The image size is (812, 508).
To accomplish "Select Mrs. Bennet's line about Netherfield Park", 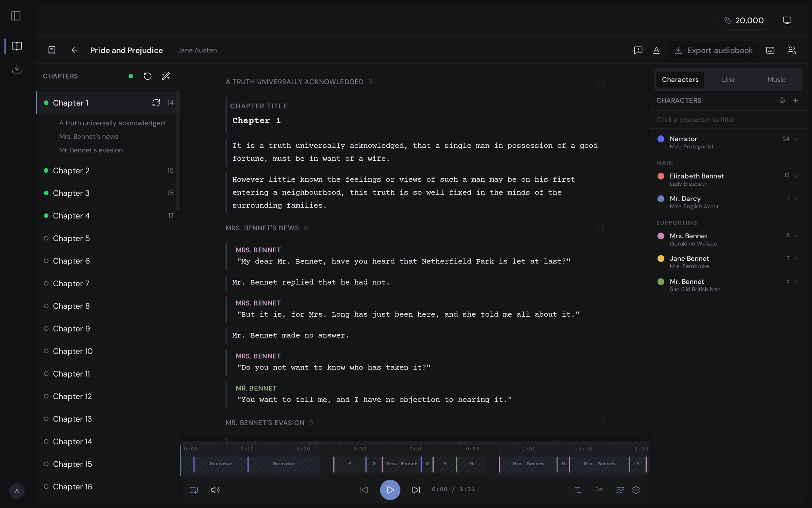I will tap(403, 261).
